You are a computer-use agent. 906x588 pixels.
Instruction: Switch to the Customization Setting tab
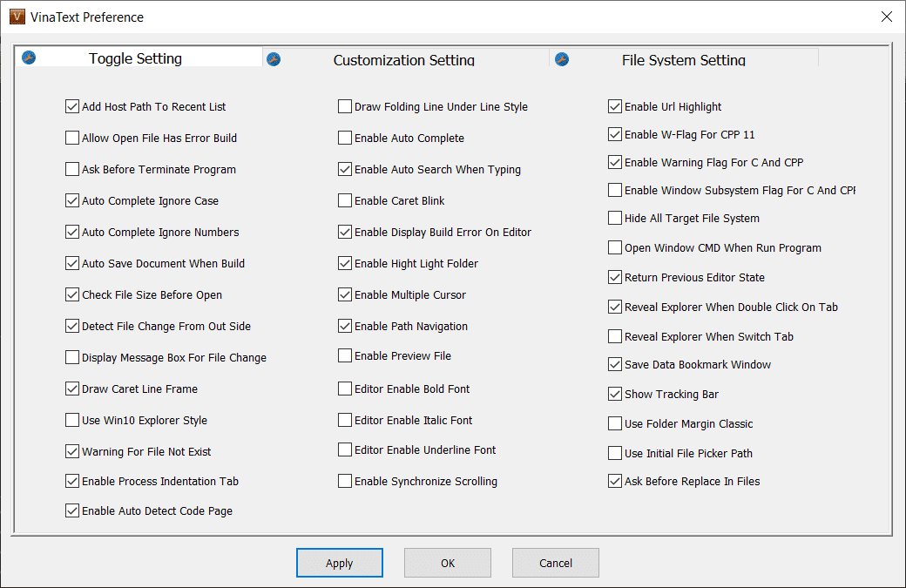(x=403, y=60)
